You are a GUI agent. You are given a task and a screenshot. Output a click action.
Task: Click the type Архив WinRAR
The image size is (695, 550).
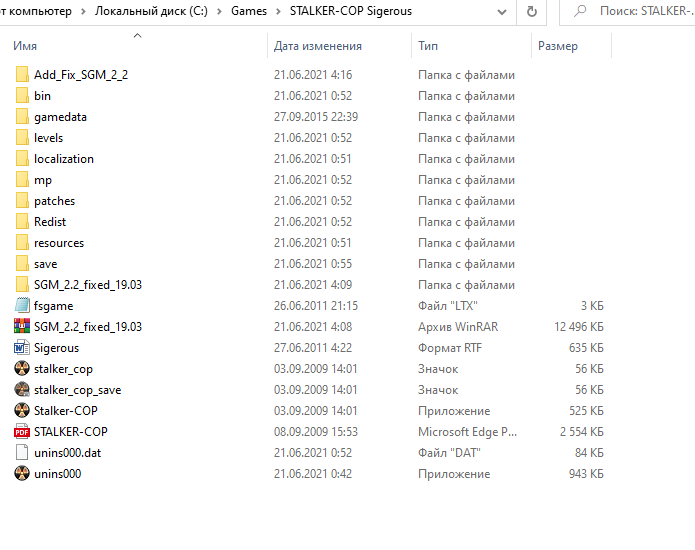click(x=458, y=327)
